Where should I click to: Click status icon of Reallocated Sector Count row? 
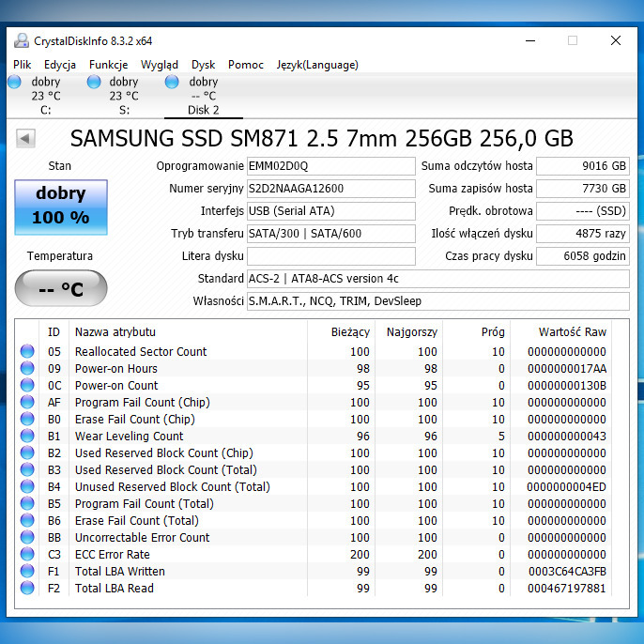pyautogui.click(x=27, y=351)
